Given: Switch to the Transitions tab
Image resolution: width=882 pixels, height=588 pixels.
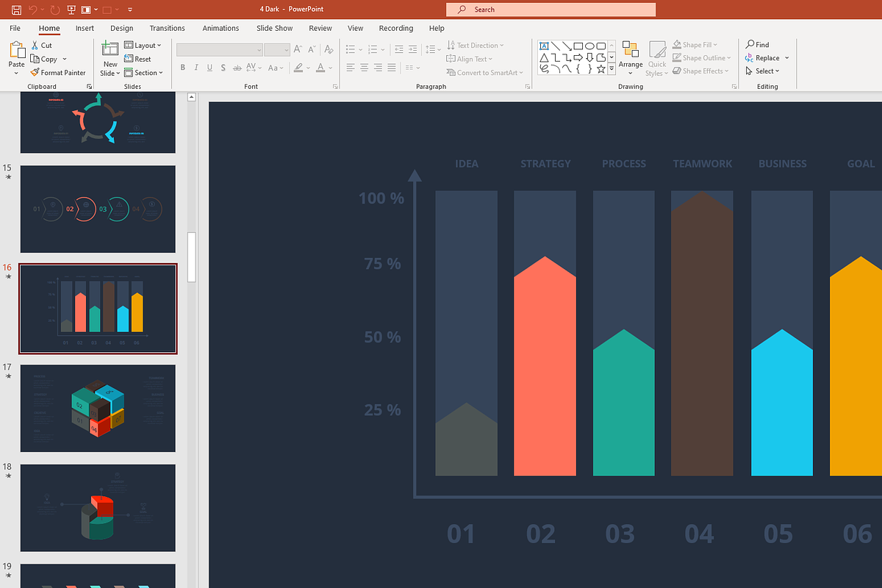Looking at the screenshot, I should click(x=168, y=28).
